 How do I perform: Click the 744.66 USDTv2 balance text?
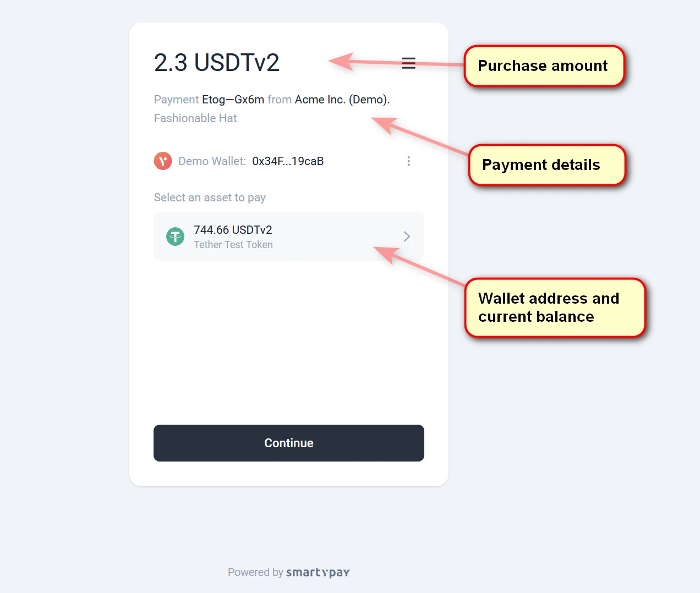(x=233, y=230)
